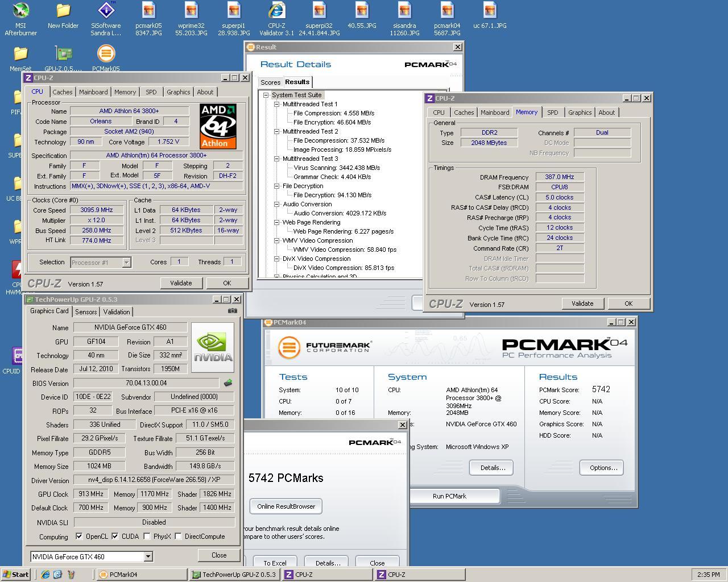Open Internet Explorer quick launch icon

coord(45,575)
